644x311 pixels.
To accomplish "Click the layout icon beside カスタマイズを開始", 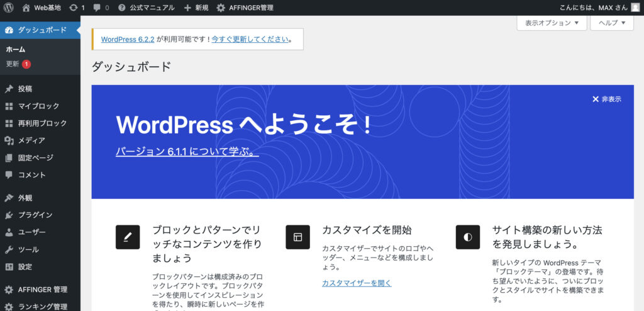I will pyautogui.click(x=297, y=237).
